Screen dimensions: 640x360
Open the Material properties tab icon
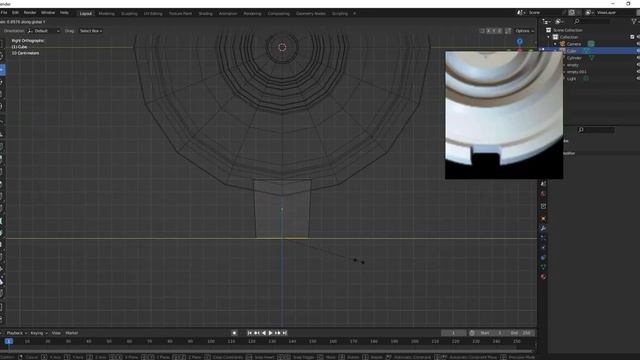click(x=543, y=277)
